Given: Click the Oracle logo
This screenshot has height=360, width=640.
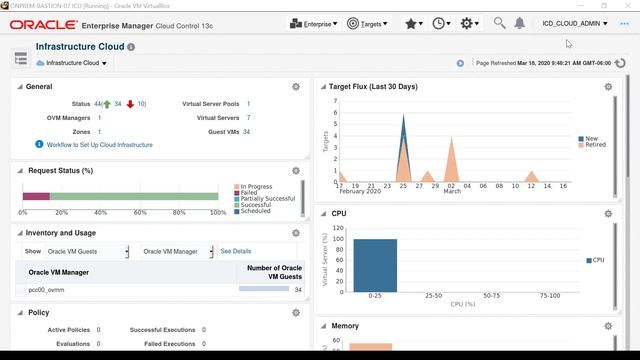Looking at the screenshot, I should coord(43,25).
